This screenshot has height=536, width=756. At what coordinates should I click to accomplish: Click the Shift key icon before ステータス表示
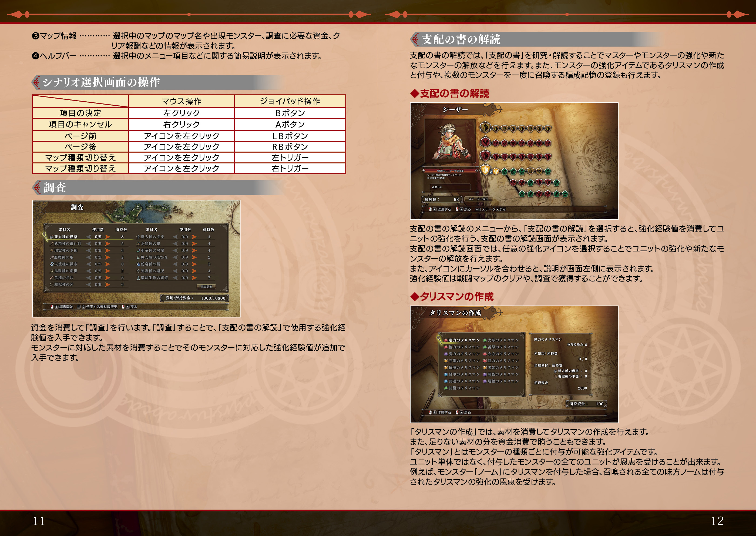coord(478,210)
